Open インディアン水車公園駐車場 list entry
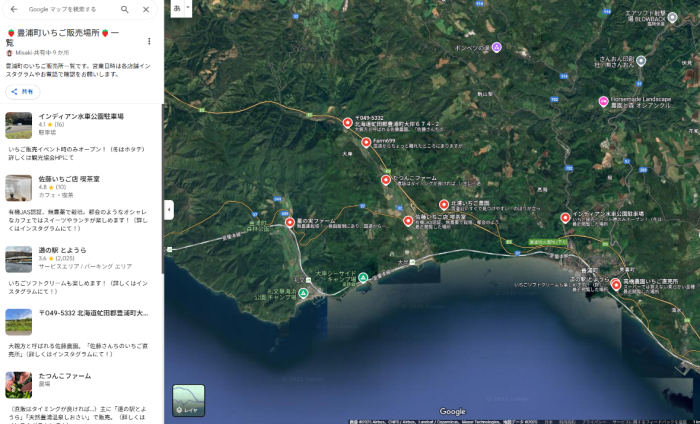The height and width of the screenshot is (424, 700). pyautogui.click(x=80, y=117)
